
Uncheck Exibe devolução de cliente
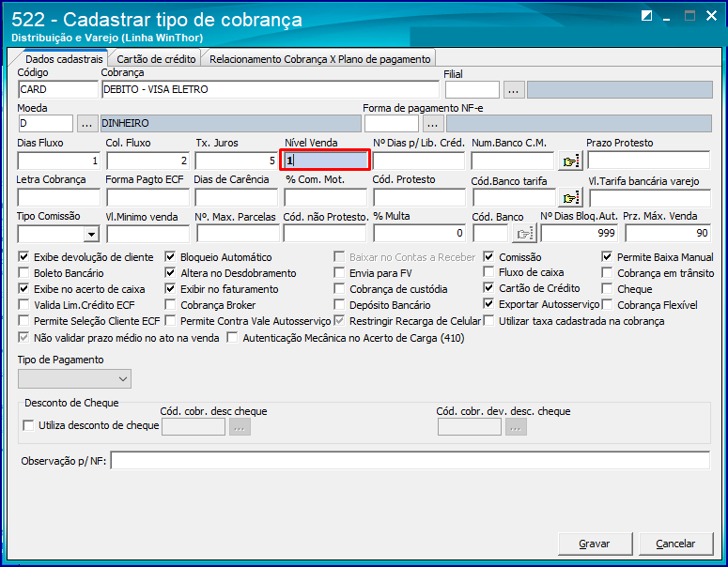point(23,257)
